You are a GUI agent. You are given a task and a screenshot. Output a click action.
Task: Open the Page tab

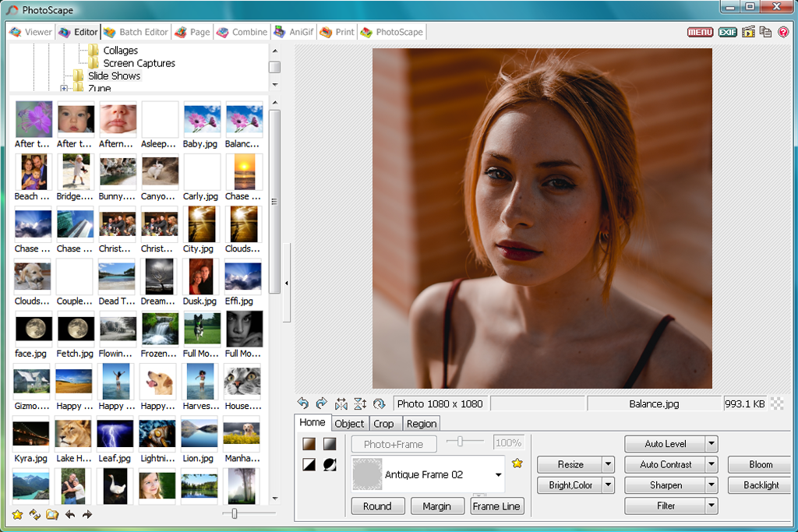(192, 32)
